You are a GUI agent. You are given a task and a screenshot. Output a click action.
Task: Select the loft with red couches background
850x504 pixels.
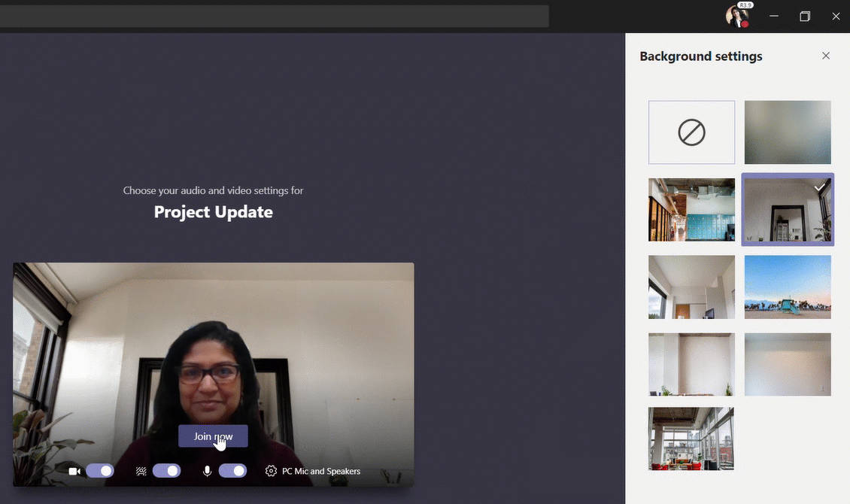[x=691, y=439]
